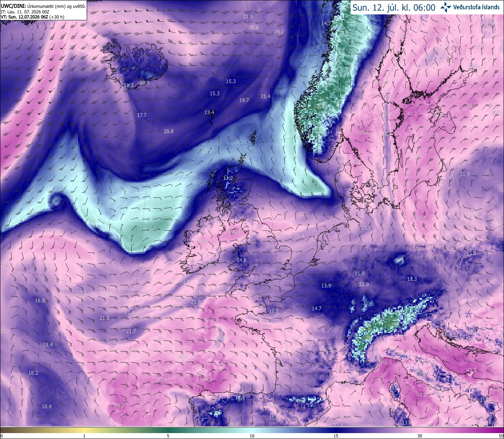Click the 20.8 value label in the Atlantic
The image size is (504, 439).
coord(169,131)
